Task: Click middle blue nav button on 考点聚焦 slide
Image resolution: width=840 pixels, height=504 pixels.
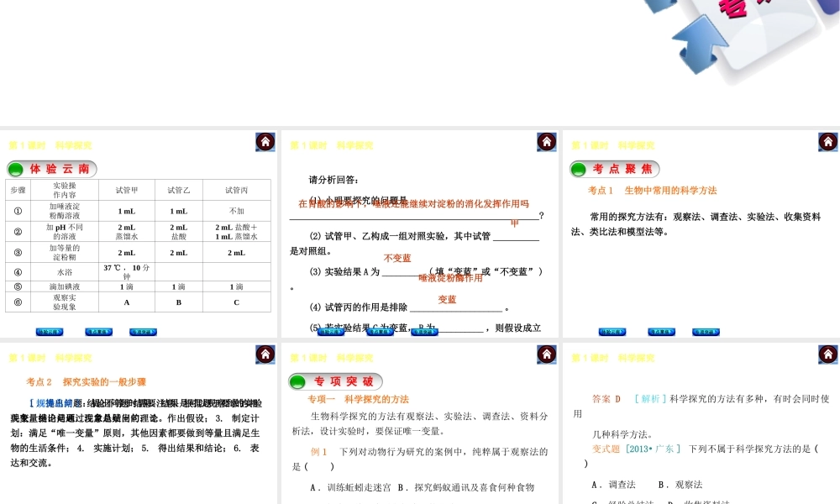Action: tap(662, 332)
